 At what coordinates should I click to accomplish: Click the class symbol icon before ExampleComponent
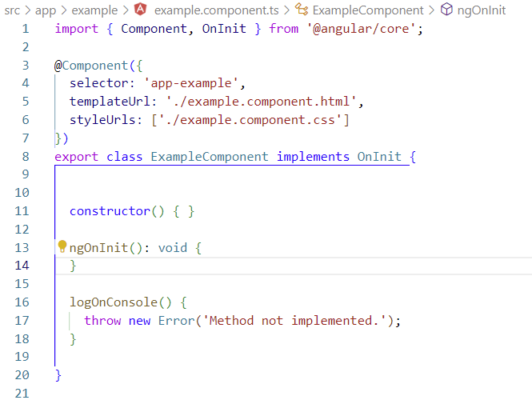click(x=302, y=10)
